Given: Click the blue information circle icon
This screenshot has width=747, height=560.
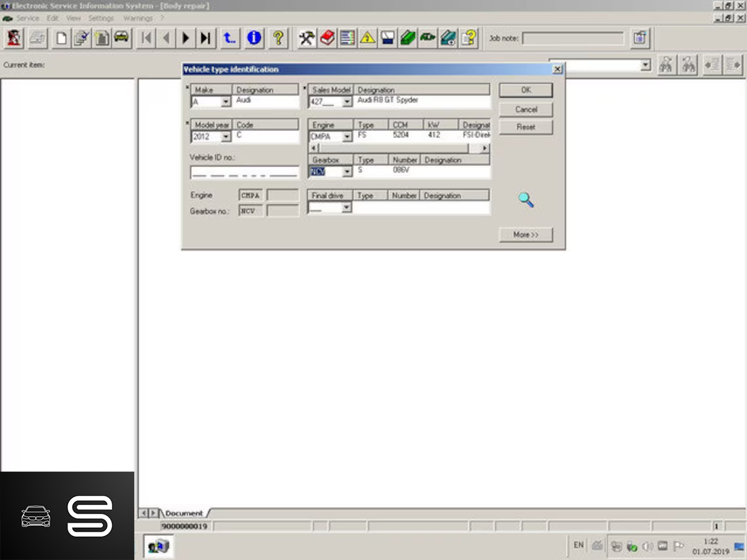Looking at the screenshot, I should click(254, 38).
